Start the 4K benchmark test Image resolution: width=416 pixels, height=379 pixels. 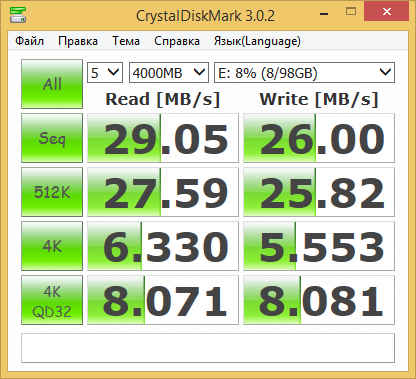[52, 246]
